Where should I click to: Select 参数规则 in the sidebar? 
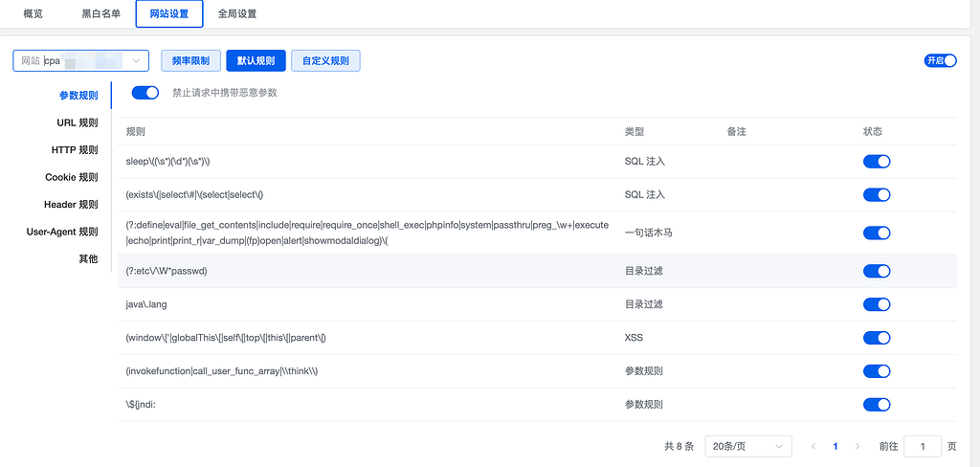coord(78,96)
